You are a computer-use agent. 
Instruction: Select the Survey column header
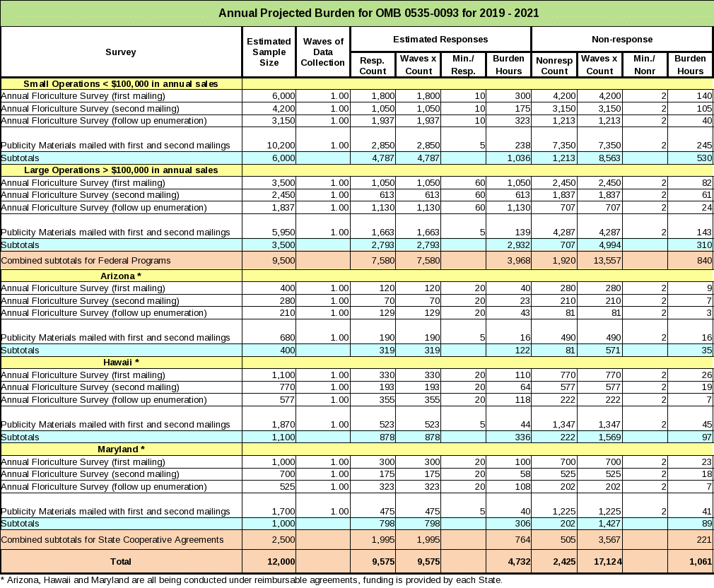click(121, 52)
